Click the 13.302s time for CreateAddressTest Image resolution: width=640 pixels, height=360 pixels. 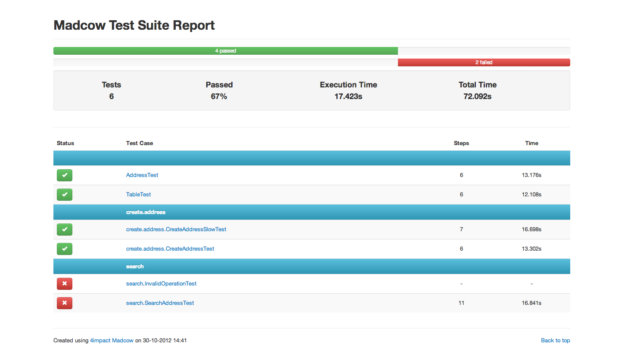[531, 249]
